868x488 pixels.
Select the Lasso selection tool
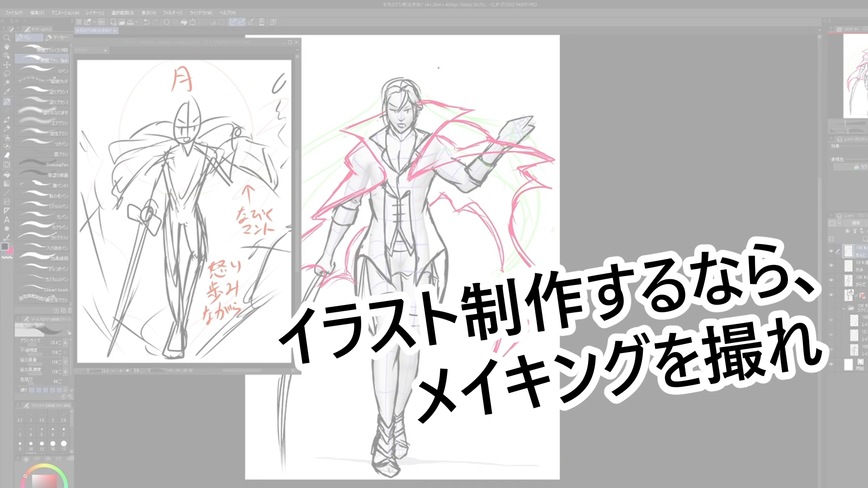tap(7, 74)
